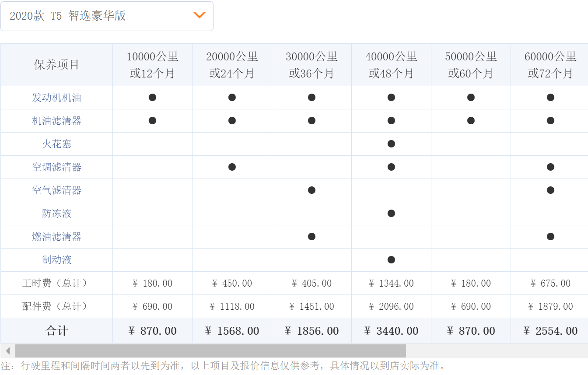The width and height of the screenshot is (588, 375).
Task: Click the horizontal scrollbar left arrow
Action: tap(7, 351)
